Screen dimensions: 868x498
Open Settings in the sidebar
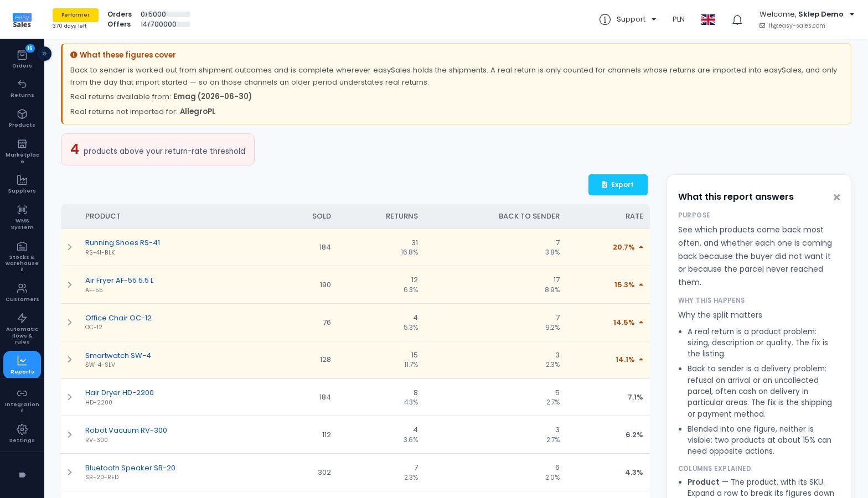point(22,434)
